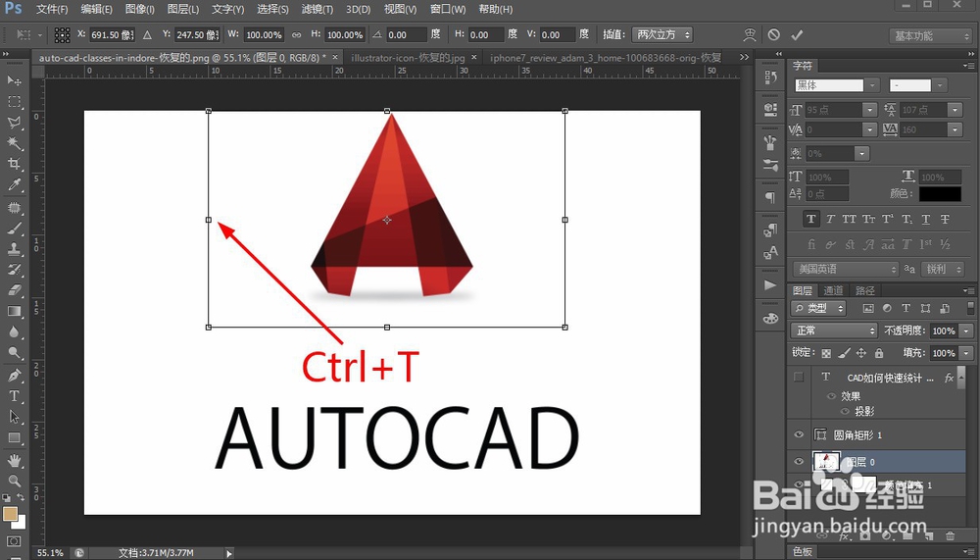Toggle the width-height link icon
980x560 pixels.
click(x=297, y=35)
